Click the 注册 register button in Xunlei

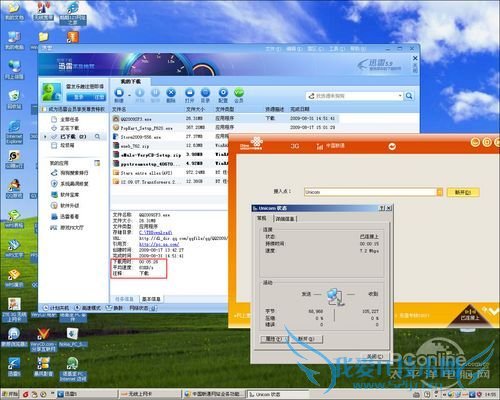coord(99,97)
